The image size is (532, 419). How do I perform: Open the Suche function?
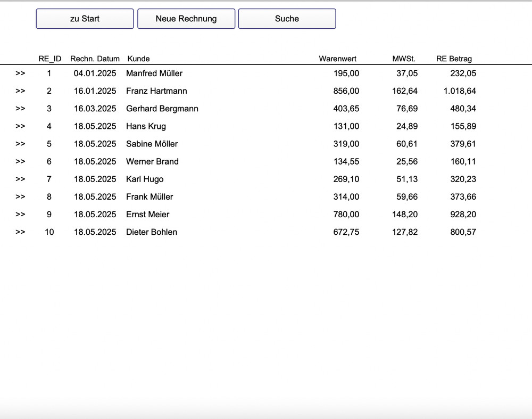tap(287, 18)
